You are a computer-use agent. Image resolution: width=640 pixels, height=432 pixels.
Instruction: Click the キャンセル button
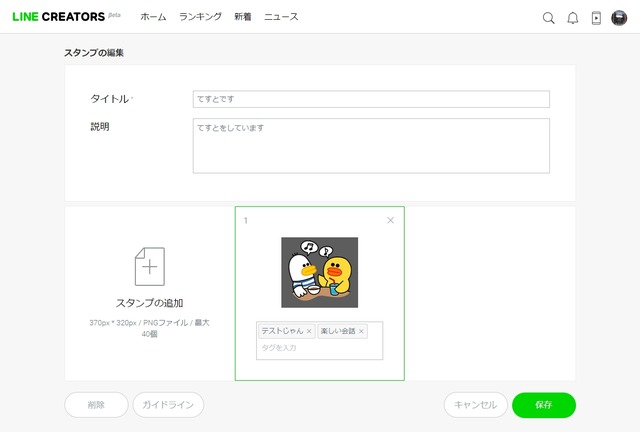tap(476, 405)
